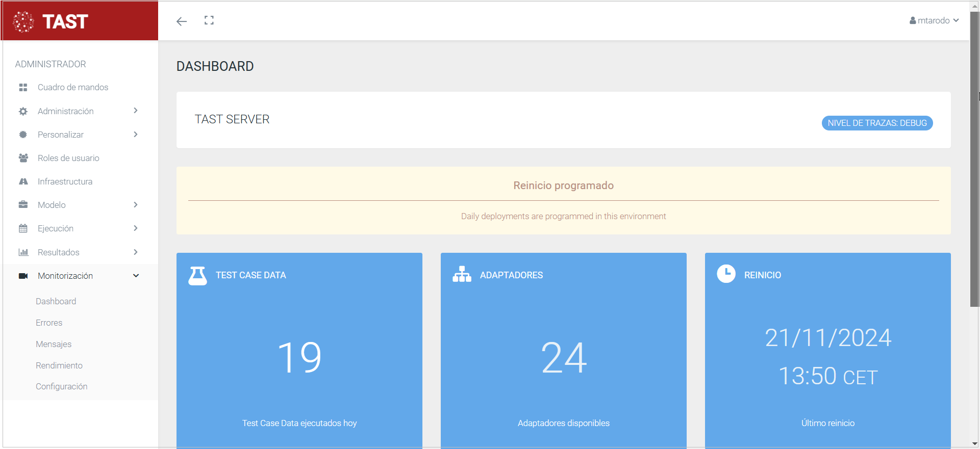Click the Roles de usuario people icon
The width and height of the screenshot is (980, 449).
click(23, 158)
